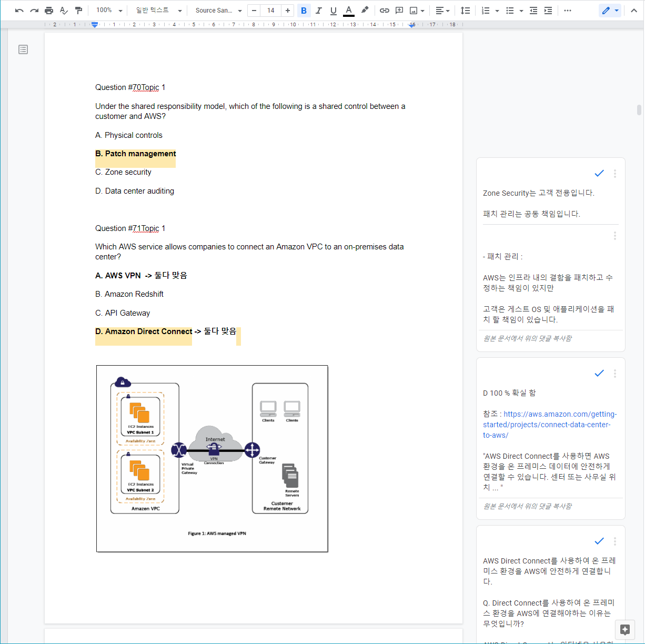Open the zoom level dropdown

click(x=109, y=11)
